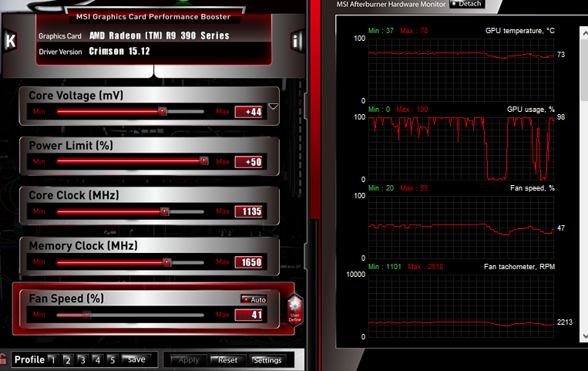Click the GPU usage graph
Image resolution: width=588 pixels, height=371 pixels.
[462, 148]
